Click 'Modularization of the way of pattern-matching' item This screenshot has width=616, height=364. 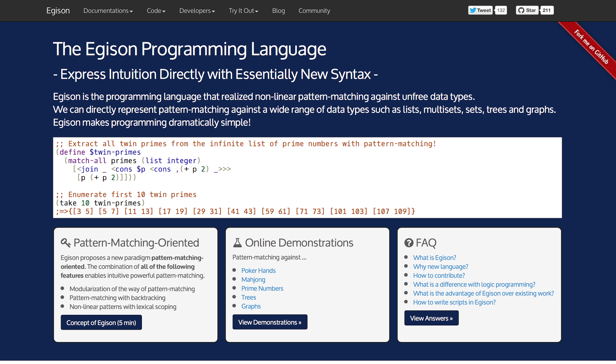pos(132,289)
